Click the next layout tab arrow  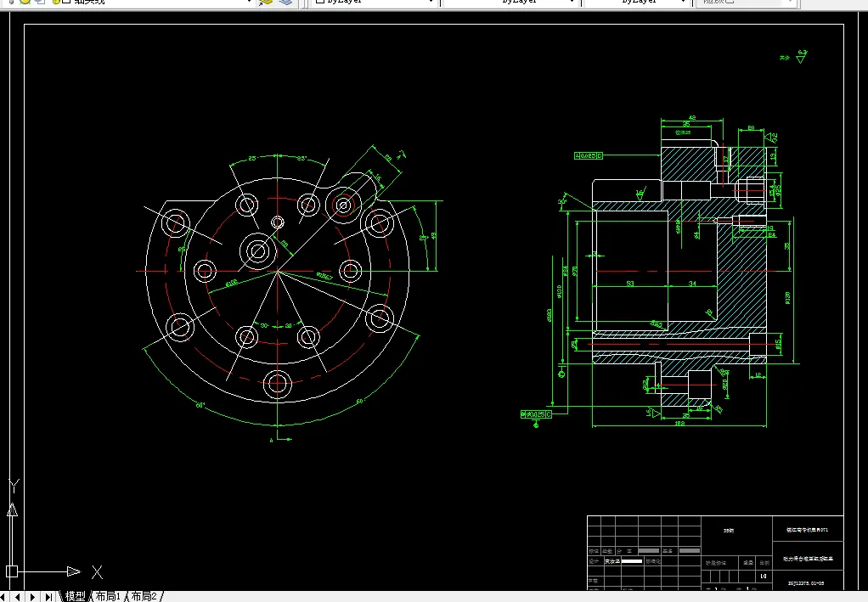point(32,596)
